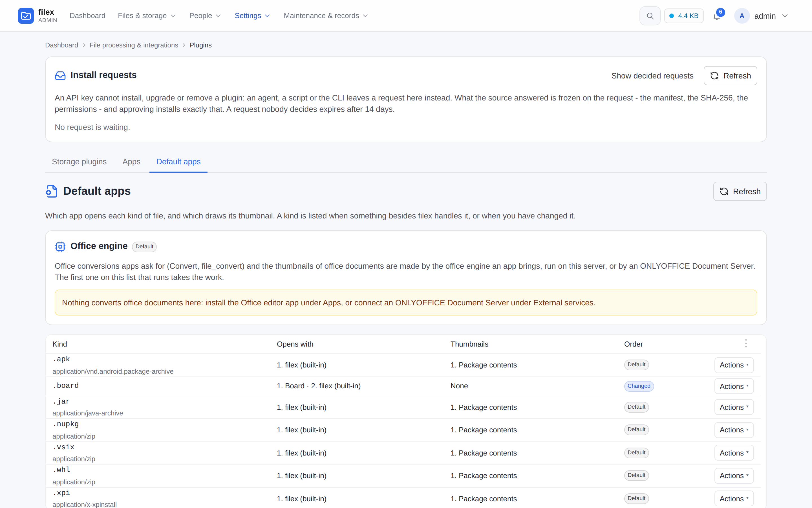Click the application/java-archive MIME text
Viewport: 812px width, 508px height.
pos(88,413)
